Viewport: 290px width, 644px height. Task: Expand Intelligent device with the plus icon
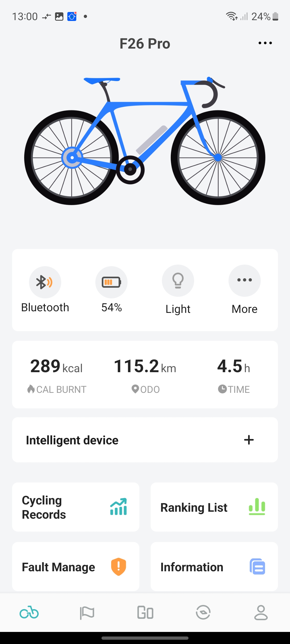(x=249, y=440)
